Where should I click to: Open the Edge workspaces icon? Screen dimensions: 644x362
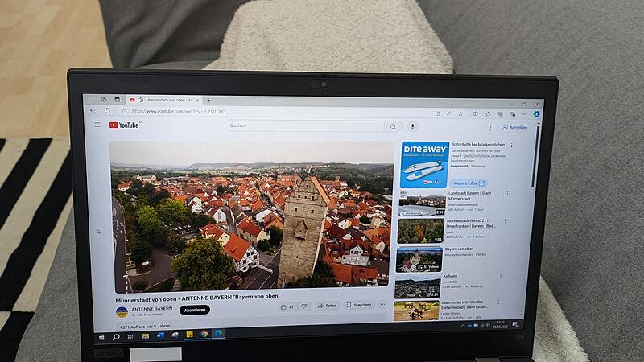click(x=104, y=99)
